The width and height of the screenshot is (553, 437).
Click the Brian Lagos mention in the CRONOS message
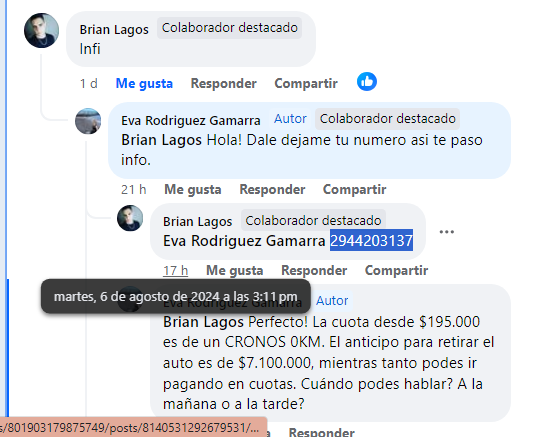[x=203, y=322]
